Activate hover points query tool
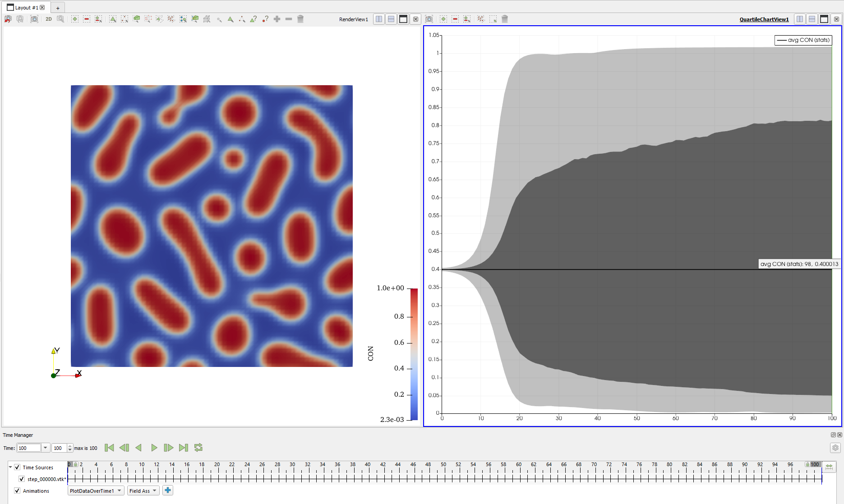The height and width of the screenshot is (504, 844). point(265,19)
